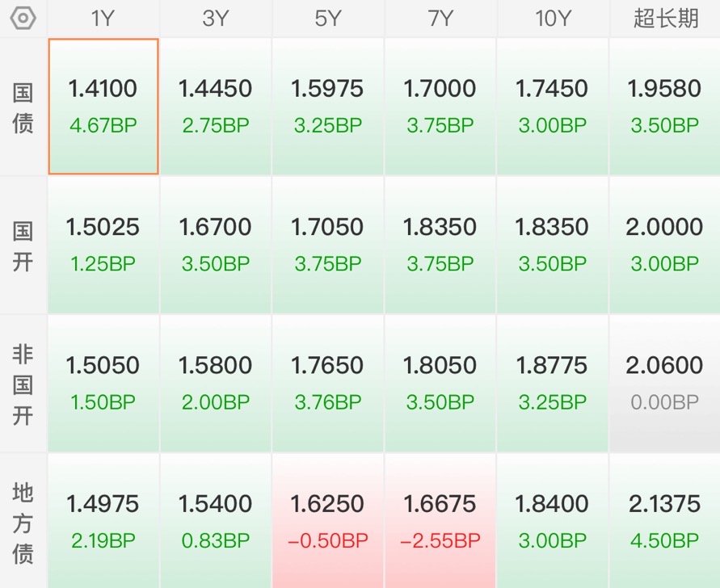The height and width of the screenshot is (588, 720).
Task: Open the red 地方债 7Y cell 1.6675
Action: [440, 522]
